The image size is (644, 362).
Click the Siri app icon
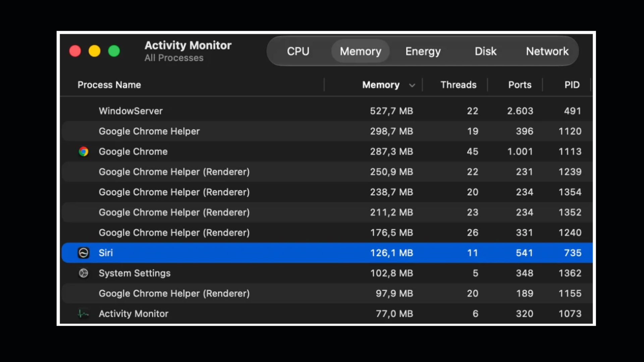84,253
